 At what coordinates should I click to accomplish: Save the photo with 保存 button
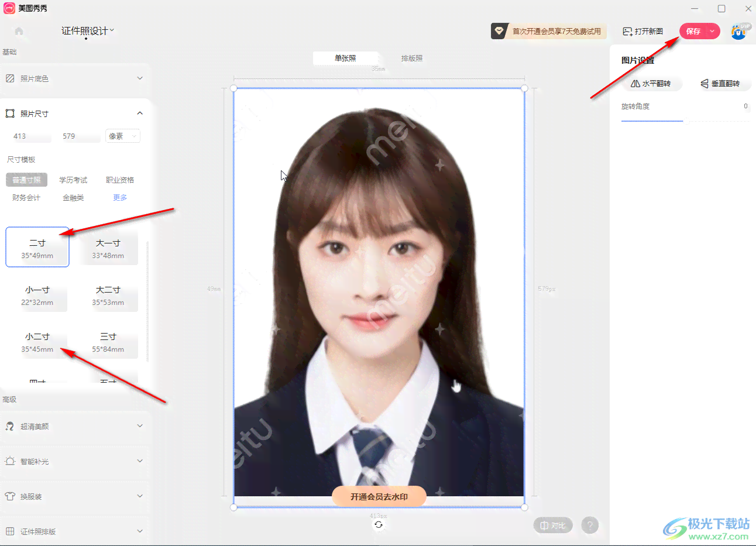pos(693,31)
